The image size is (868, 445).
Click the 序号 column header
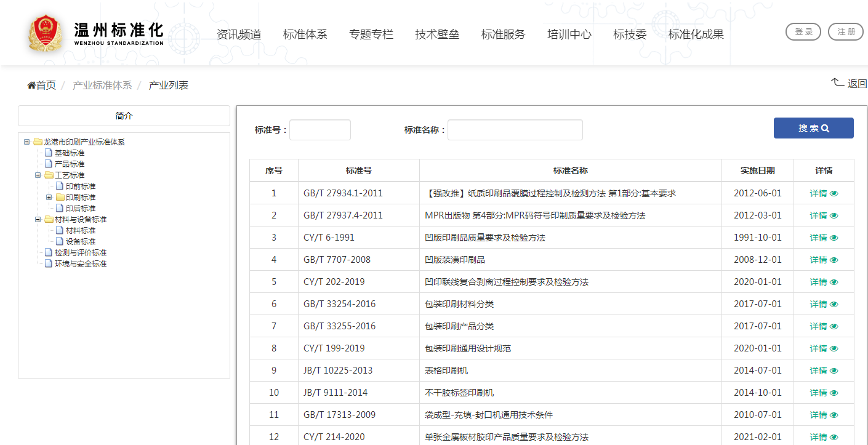[274, 170]
